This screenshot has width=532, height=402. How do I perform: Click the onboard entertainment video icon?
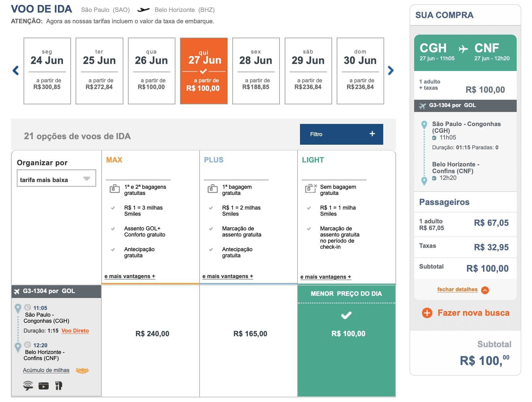tap(43, 386)
